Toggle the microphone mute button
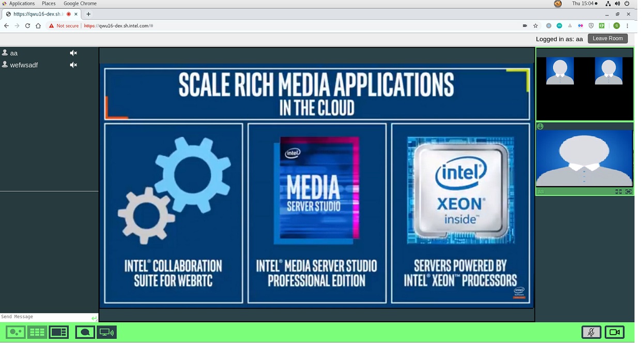 pyautogui.click(x=591, y=332)
